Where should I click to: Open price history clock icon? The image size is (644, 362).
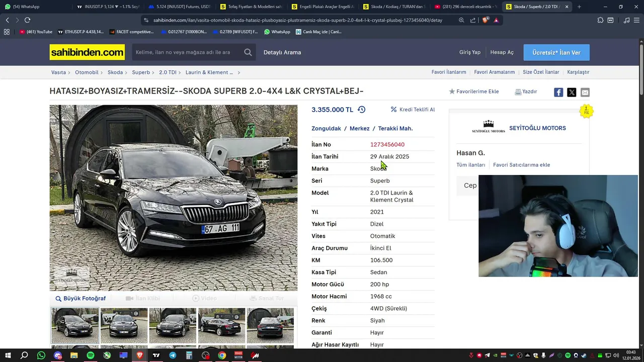pyautogui.click(x=361, y=110)
